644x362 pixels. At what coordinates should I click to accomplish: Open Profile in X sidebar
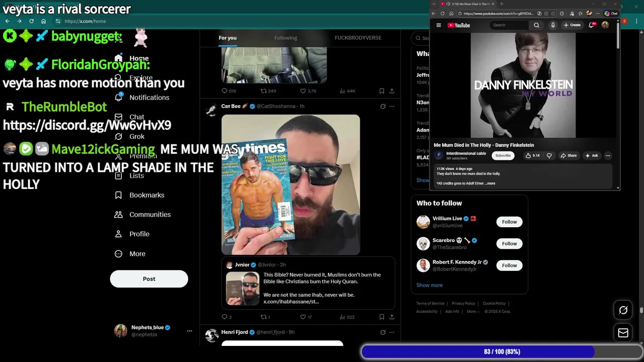(x=132, y=234)
